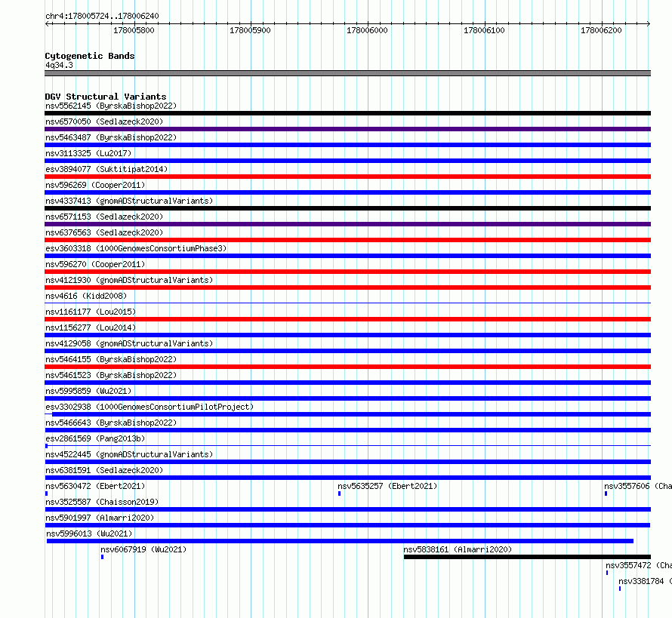Select nsv5635257 (Ebert2021) label
Viewport: 672px width, 618px height.
[387, 486]
